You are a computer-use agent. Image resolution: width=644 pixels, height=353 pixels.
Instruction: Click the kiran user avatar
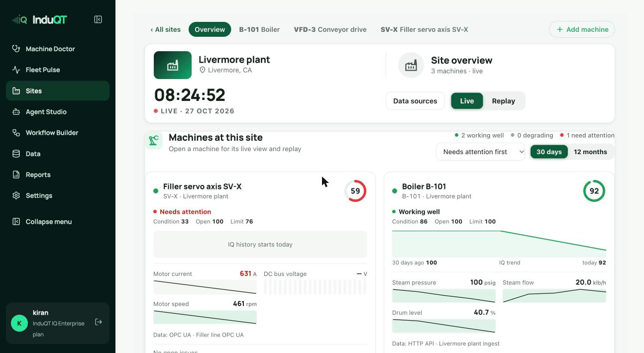(x=19, y=323)
